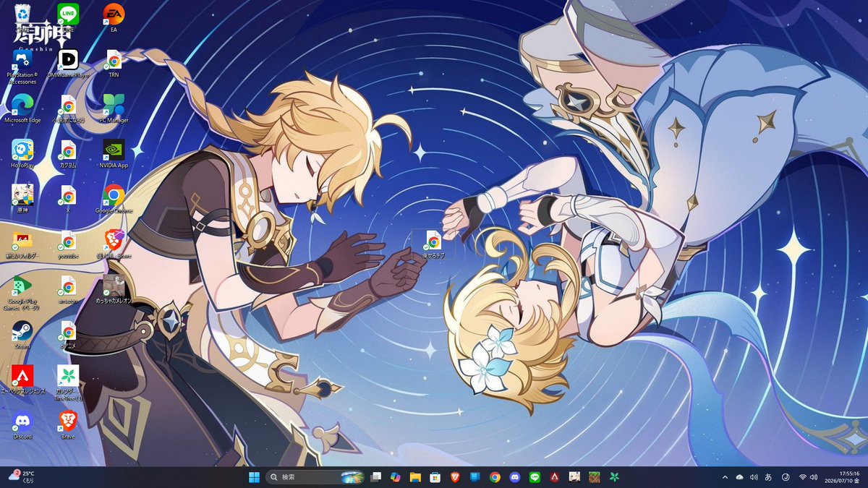Open File Explorer from the taskbar
Viewport: 868px width, 488px height.
(x=415, y=477)
